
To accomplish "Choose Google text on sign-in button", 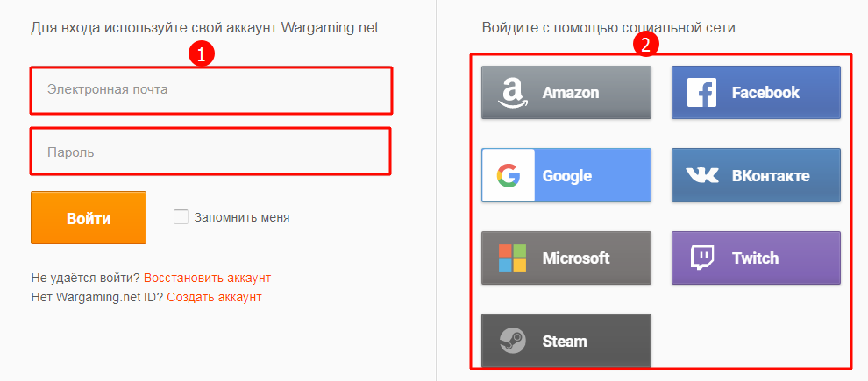I will pyautogui.click(x=567, y=176).
